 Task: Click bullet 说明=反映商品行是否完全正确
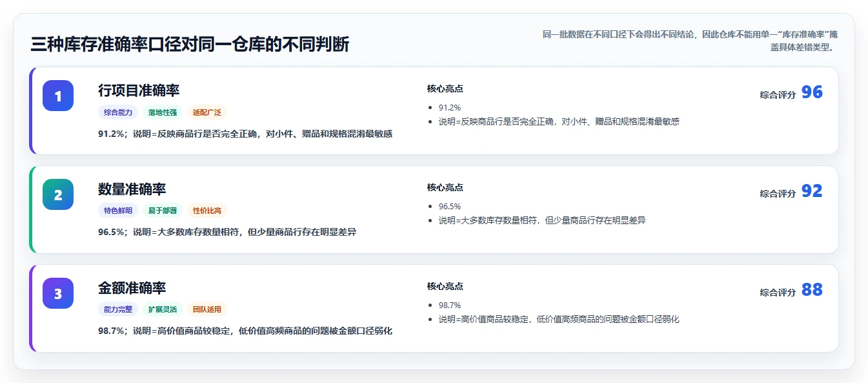pos(559,121)
